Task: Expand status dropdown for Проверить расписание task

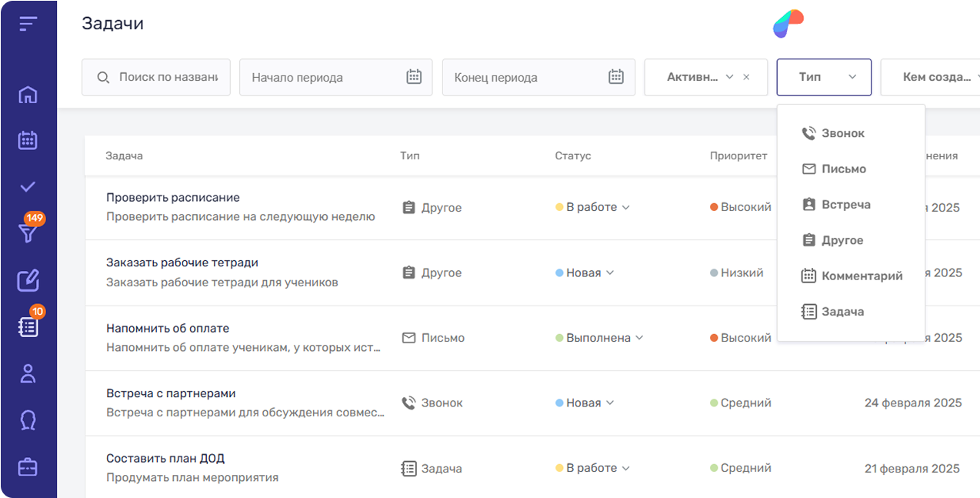Action: point(625,208)
